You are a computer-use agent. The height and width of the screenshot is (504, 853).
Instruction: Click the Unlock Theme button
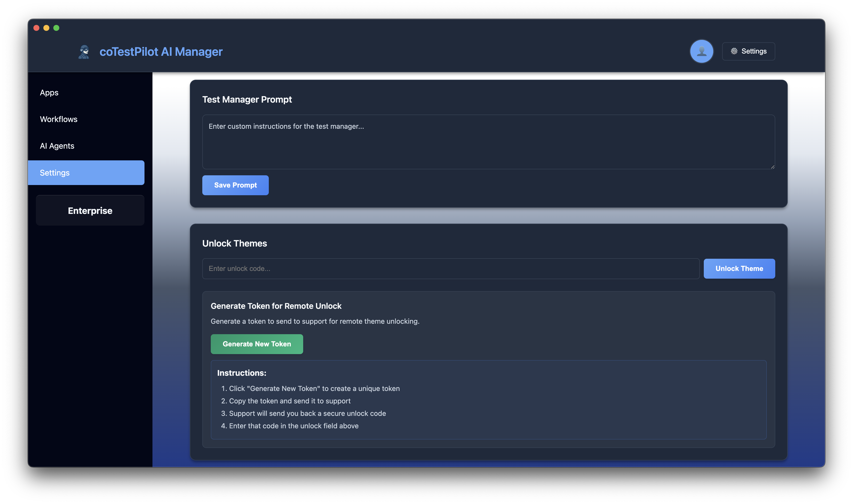(x=739, y=268)
